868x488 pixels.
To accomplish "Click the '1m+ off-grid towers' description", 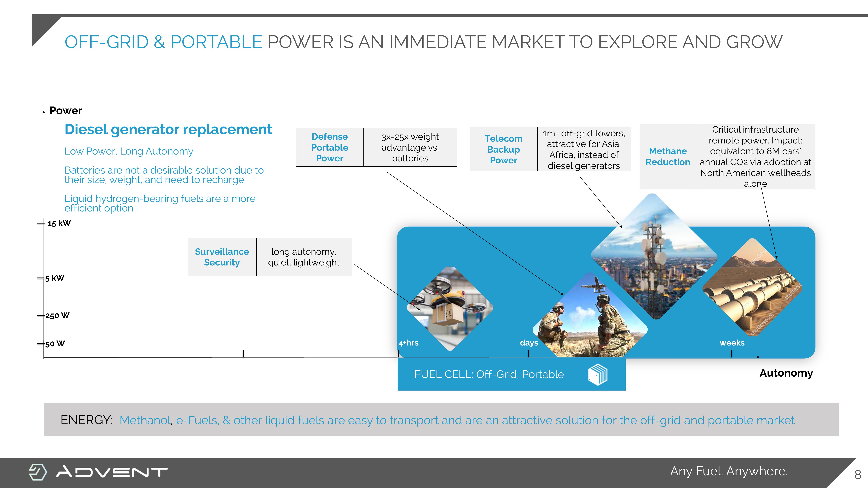I will coord(584,149).
